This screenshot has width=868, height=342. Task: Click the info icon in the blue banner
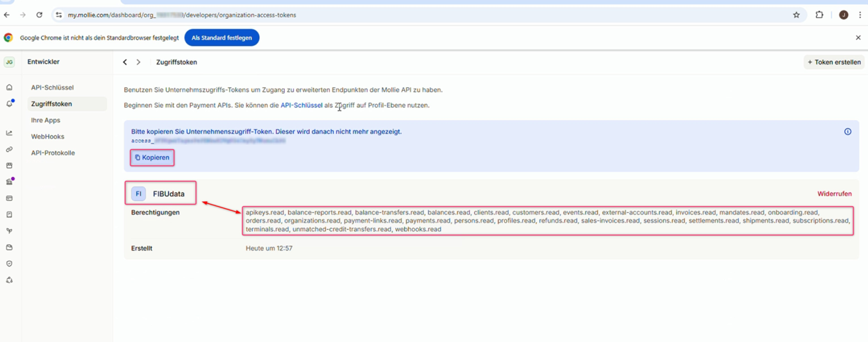pos(847,132)
